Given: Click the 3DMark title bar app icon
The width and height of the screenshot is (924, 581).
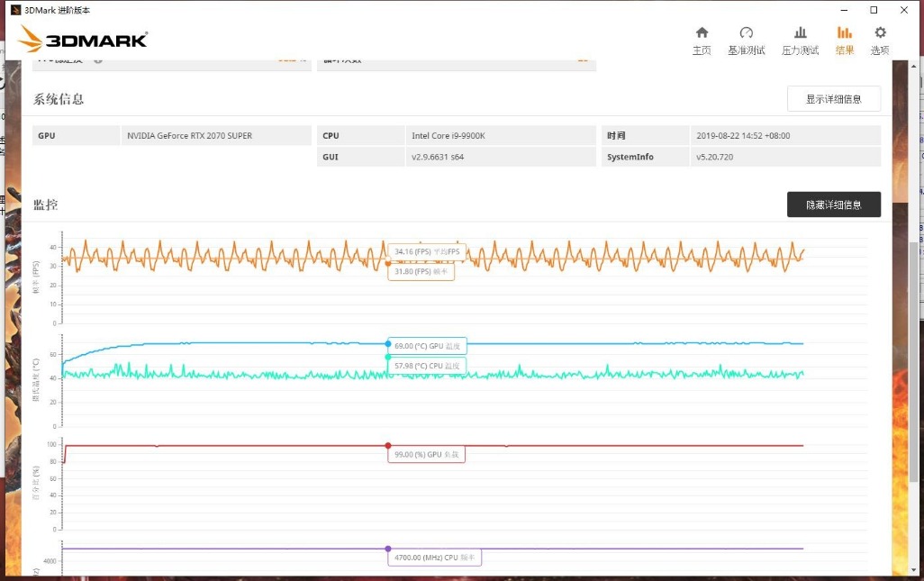Looking at the screenshot, I should pyautogui.click(x=16, y=10).
